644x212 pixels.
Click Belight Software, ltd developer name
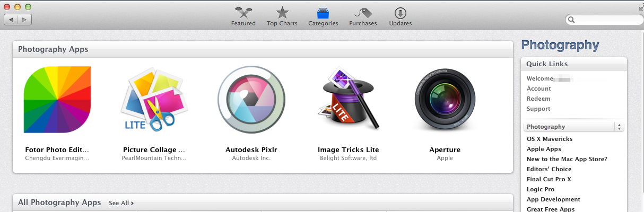(x=349, y=158)
